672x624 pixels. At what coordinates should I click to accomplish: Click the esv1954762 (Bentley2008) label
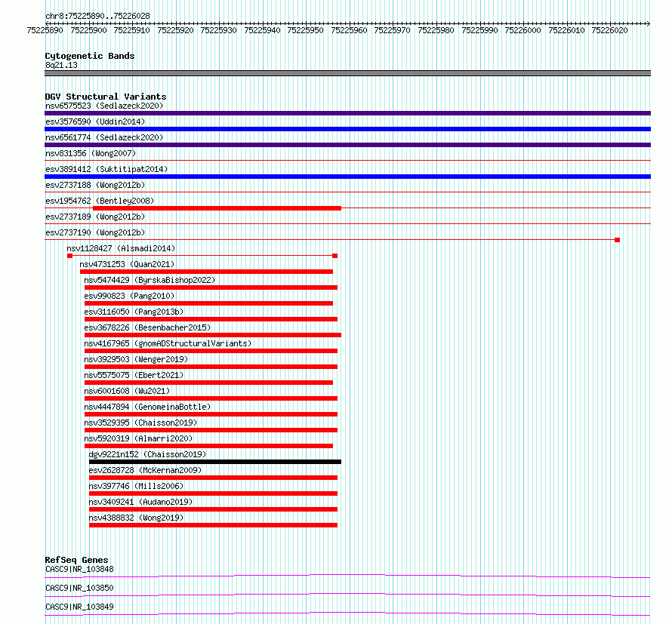(100, 201)
